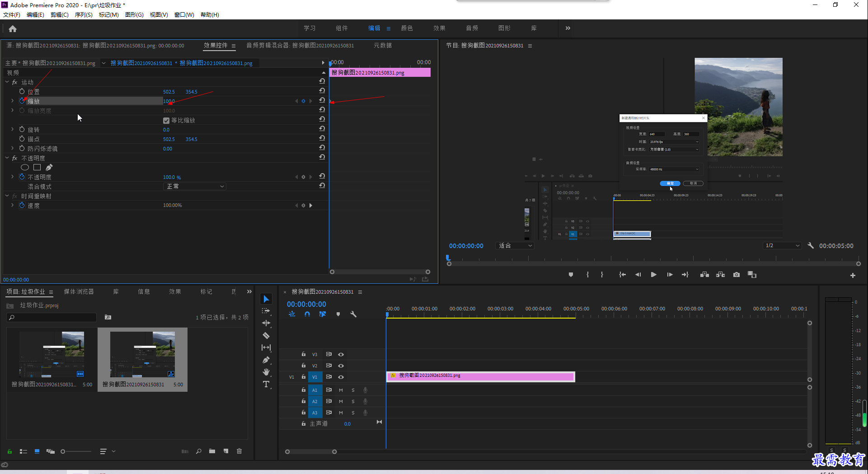Toggle the Position animation stopwatch
868x474 pixels.
(22, 91)
